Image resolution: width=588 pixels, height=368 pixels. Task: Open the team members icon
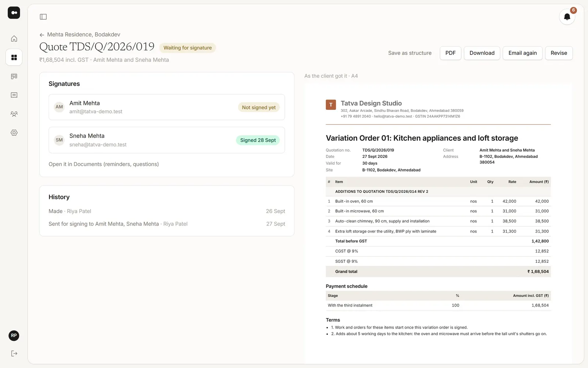[14, 114]
